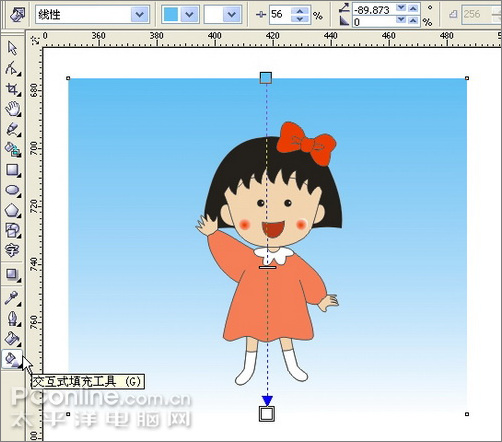This screenshot has height=442, width=502.
Task: Click the top-right selection handle of rectangle
Action: pos(467,78)
